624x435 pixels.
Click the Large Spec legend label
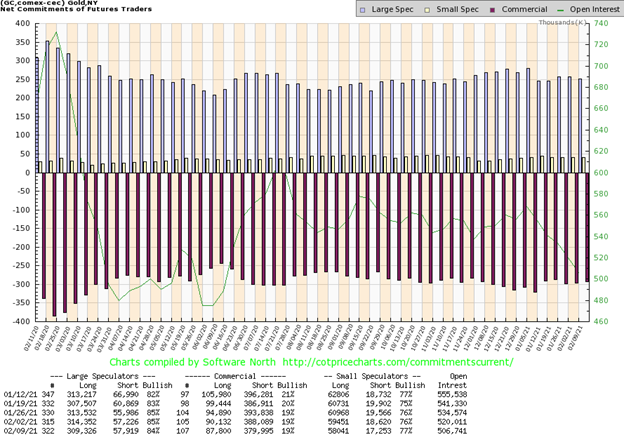[x=392, y=9]
